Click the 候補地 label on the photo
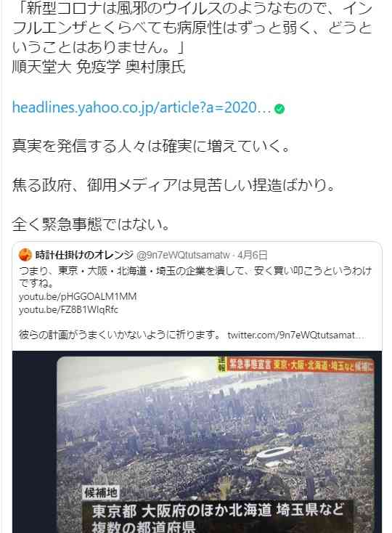 (x=101, y=492)
